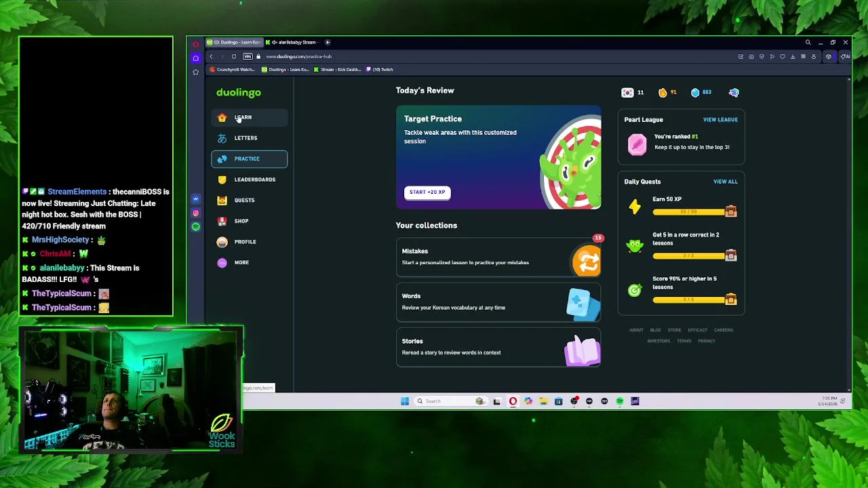Click View All daily quests
The height and width of the screenshot is (488, 868).
pyautogui.click(x=725, y=182)
